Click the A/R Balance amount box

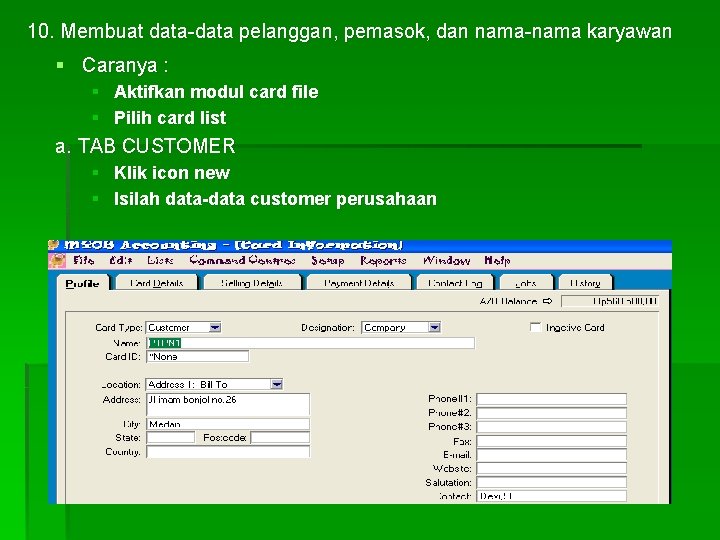pyautogui.click(x=610, y=301)
